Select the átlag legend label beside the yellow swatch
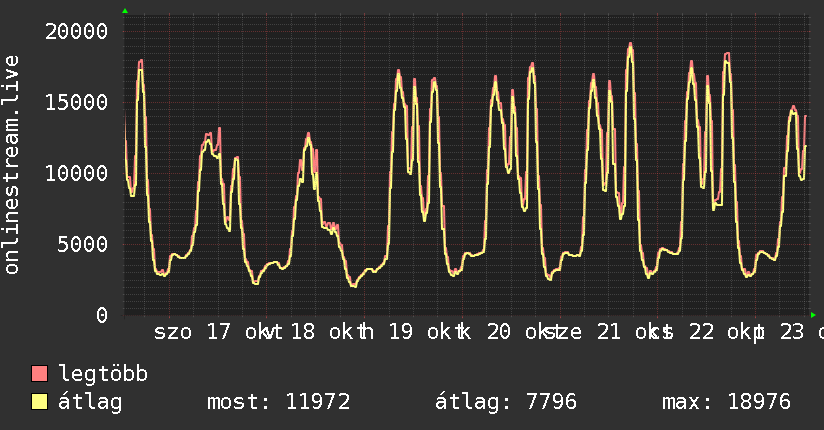This screenshot has width=824, height=430. [x=90, y=402]
